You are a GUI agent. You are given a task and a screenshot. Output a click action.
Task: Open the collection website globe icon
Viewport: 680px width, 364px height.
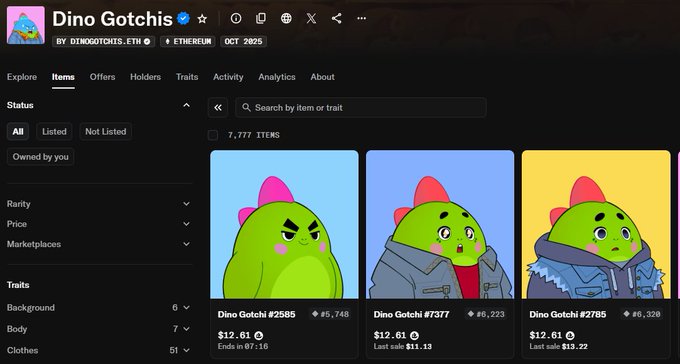(x=286, y=18)
